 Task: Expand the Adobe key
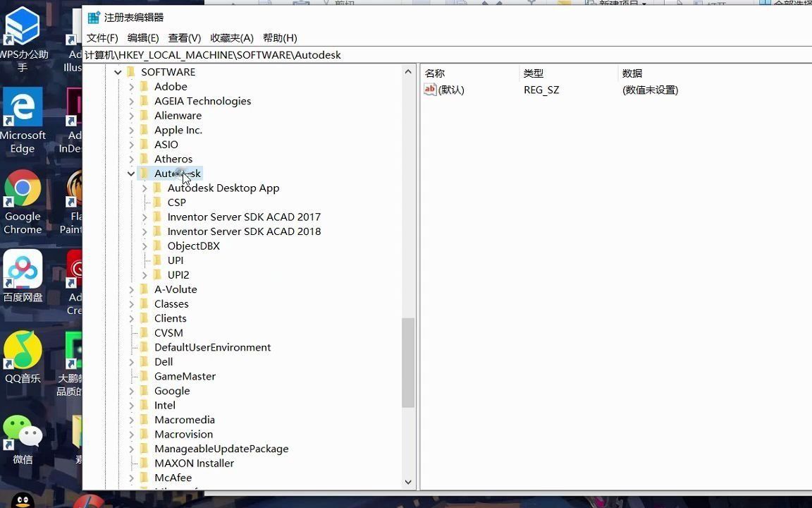(131, 87)
